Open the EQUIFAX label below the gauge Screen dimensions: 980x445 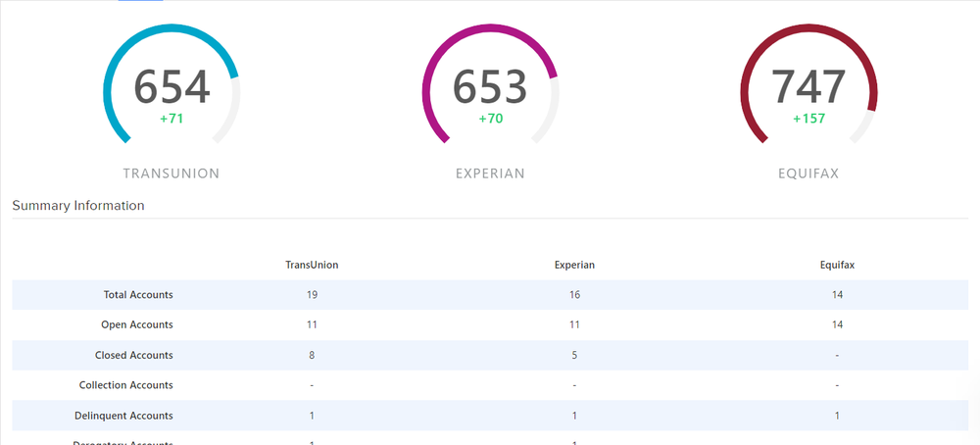coord(808,173)
